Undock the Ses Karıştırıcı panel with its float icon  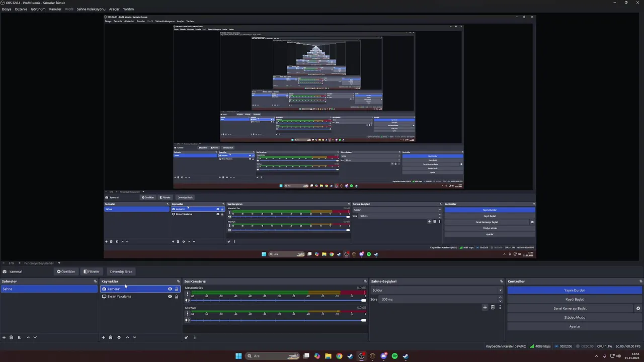(x=365, y=282)
